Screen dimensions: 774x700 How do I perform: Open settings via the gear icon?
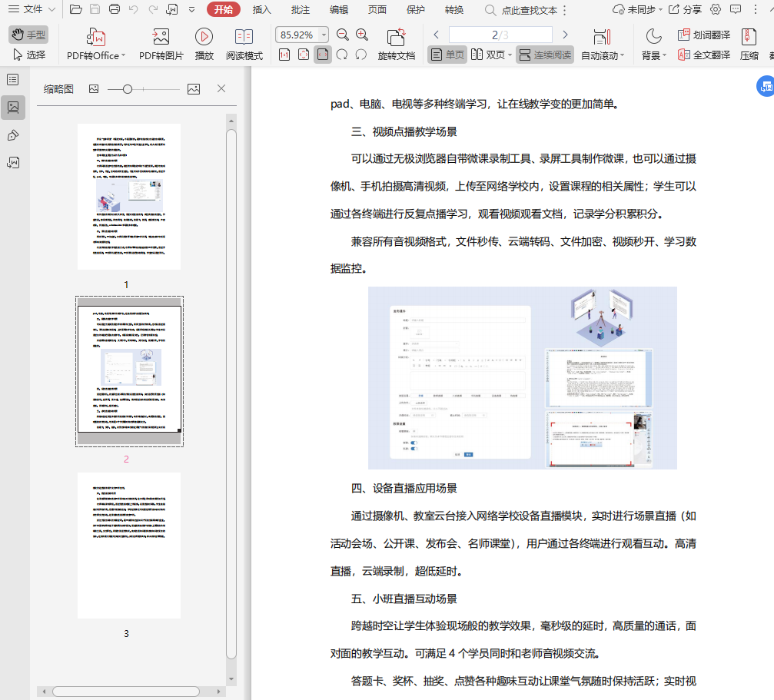(716, 9)
